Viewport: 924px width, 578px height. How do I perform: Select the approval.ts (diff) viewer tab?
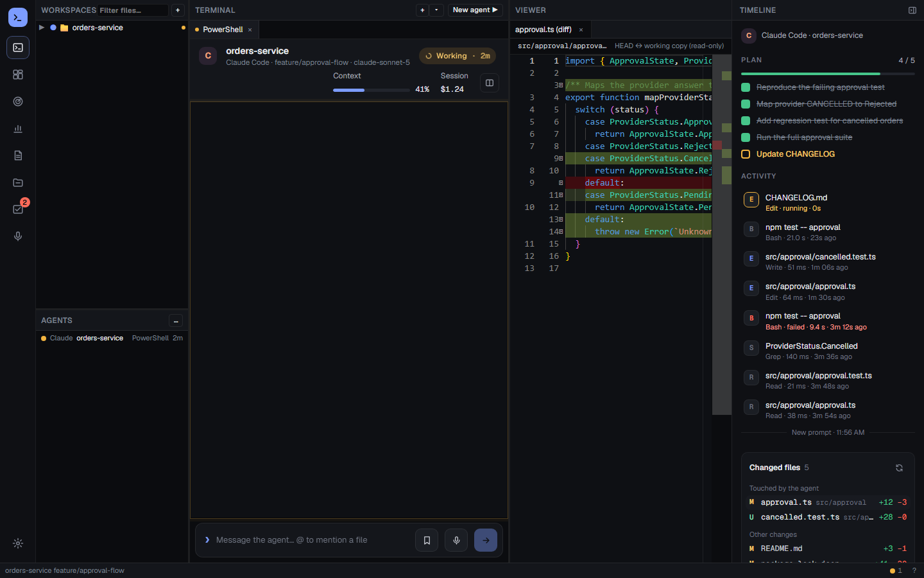pyautogui.click(x=551, y=30)
